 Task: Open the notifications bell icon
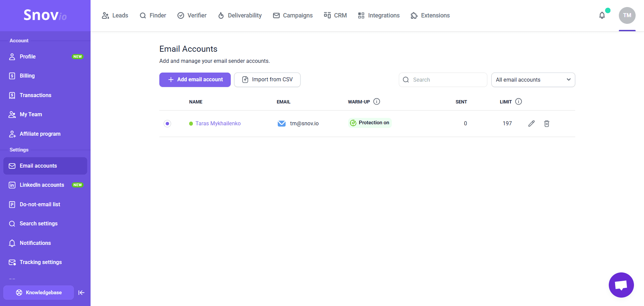602,15
